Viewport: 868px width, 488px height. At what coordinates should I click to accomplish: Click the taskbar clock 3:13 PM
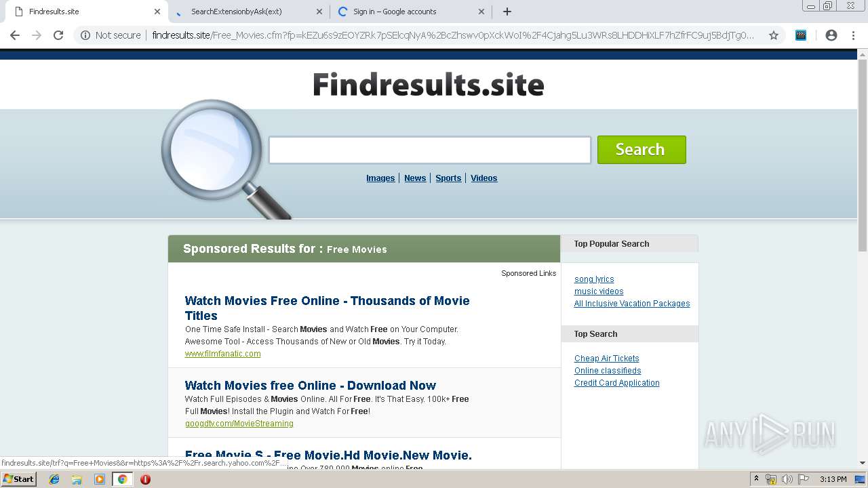pos(833,479)
